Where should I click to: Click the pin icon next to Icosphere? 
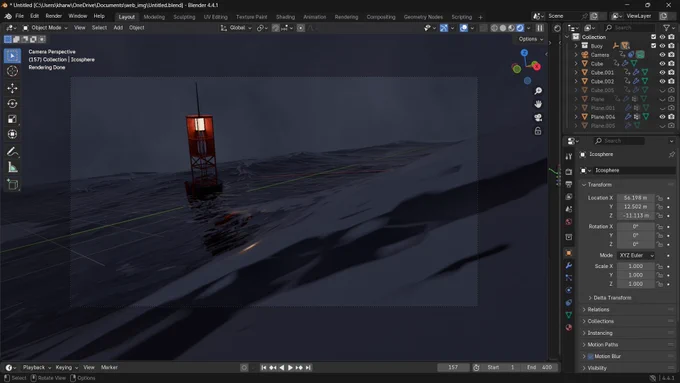[671, 154]
